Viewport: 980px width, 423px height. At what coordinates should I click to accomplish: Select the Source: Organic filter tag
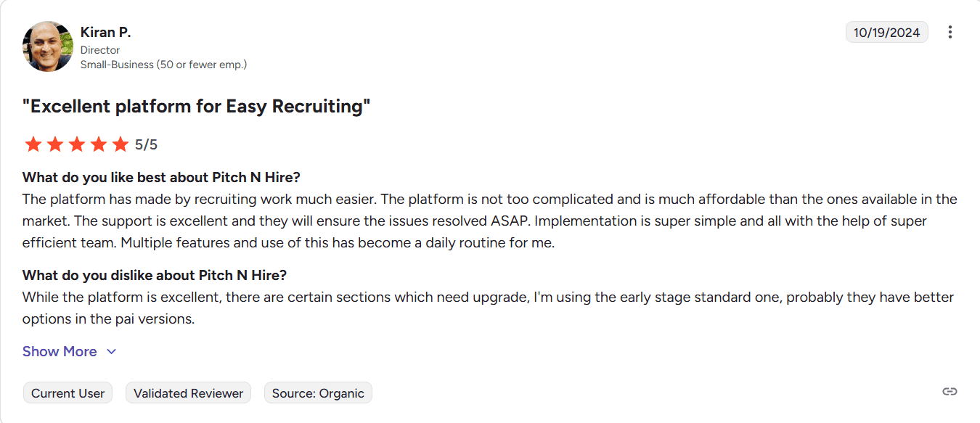click(x=318, y=393)
